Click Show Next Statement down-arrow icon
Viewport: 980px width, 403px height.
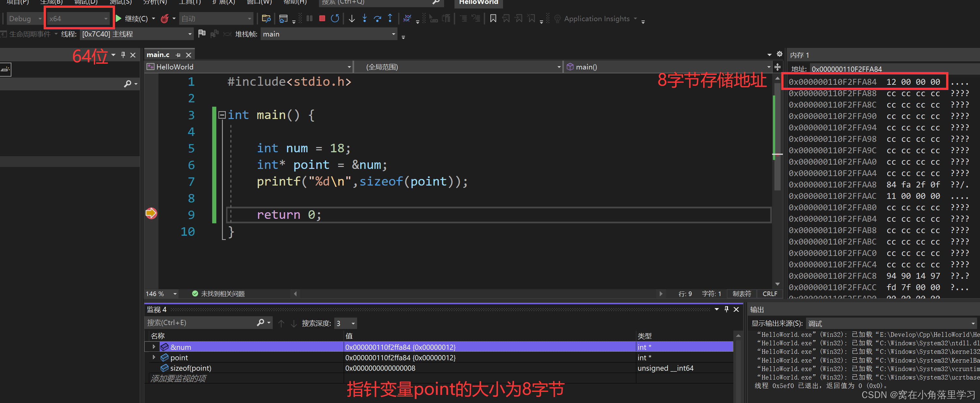pos(352,18)
